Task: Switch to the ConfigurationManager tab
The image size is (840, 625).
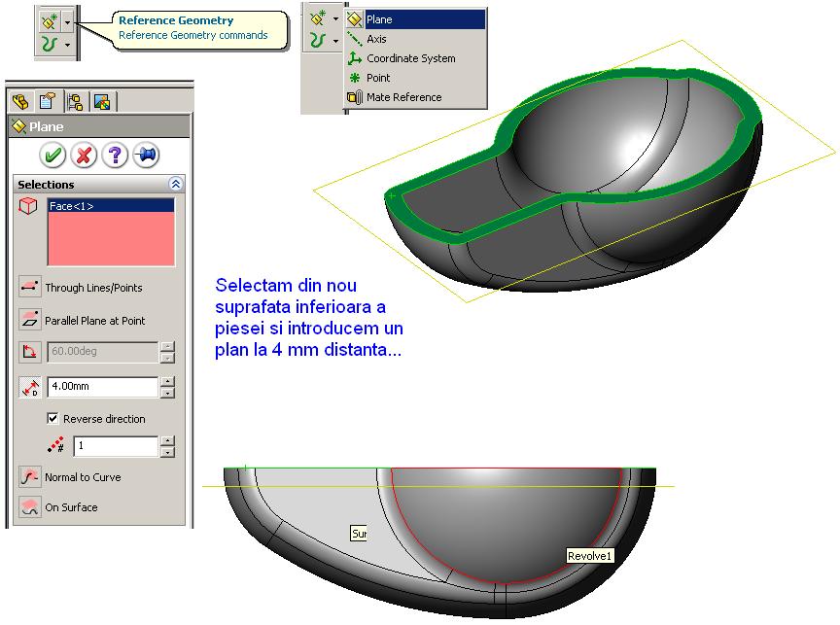Action: click(x=75, y=102)
